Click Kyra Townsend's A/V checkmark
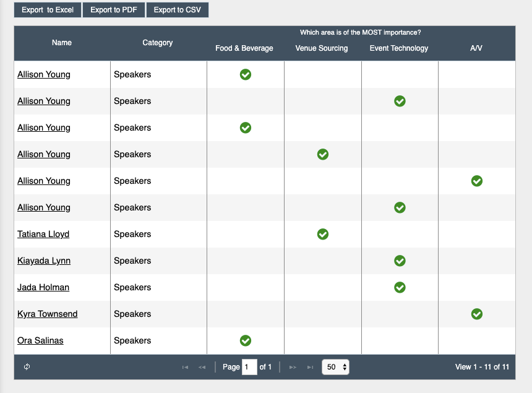The height and width of the screenshot is (393, 532). click(x=477, y=314)
